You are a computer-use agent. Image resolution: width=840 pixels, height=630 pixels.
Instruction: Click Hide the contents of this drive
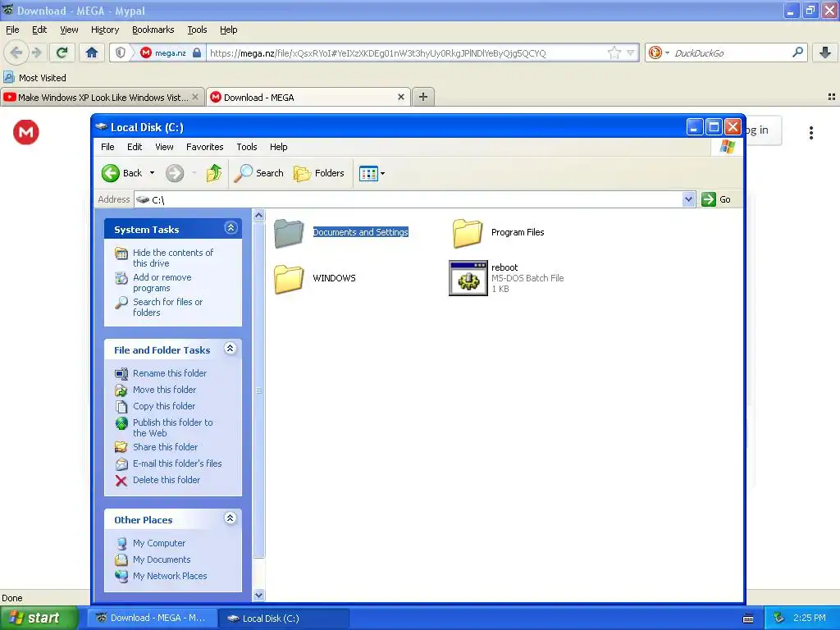coord(172,258)
